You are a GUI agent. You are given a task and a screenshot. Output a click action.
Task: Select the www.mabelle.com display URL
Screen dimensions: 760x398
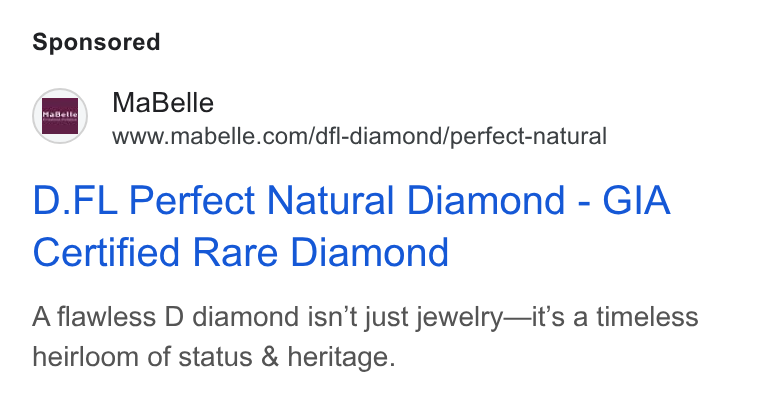tap(359, 136)
